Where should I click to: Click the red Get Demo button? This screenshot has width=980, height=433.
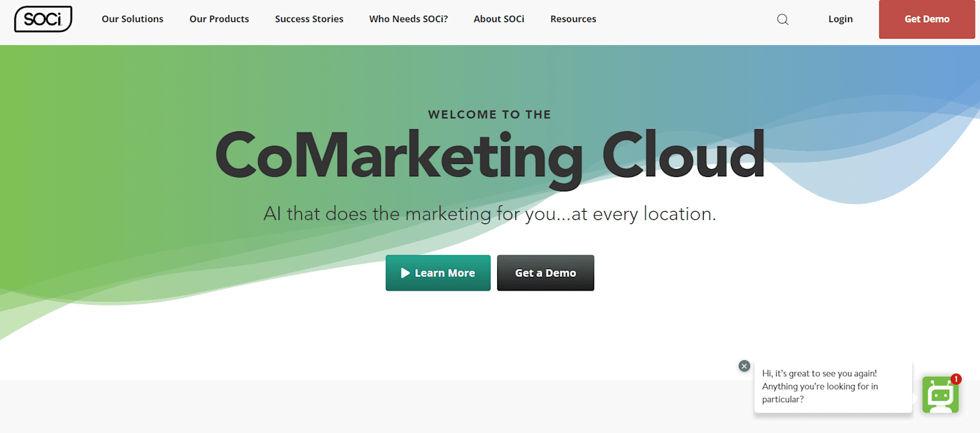927,19
